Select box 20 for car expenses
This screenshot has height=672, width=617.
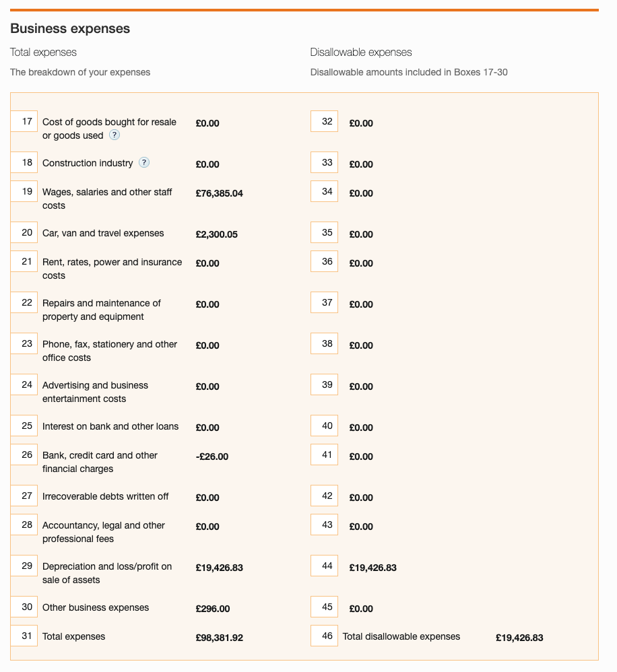pyautogui.click(x=24, y=233)
